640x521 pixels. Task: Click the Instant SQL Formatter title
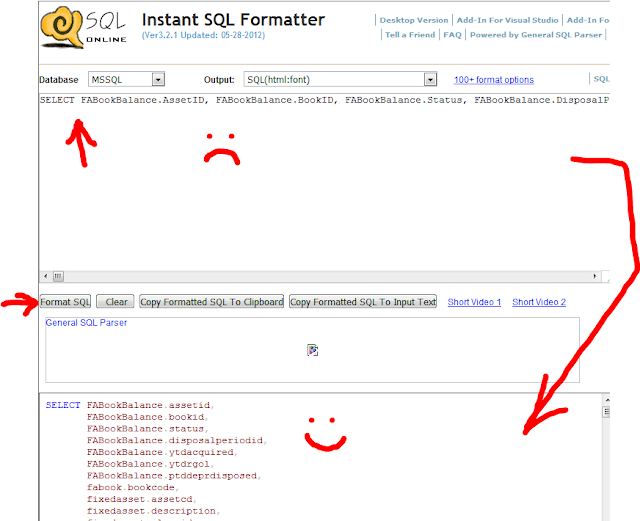pos(233,20)
